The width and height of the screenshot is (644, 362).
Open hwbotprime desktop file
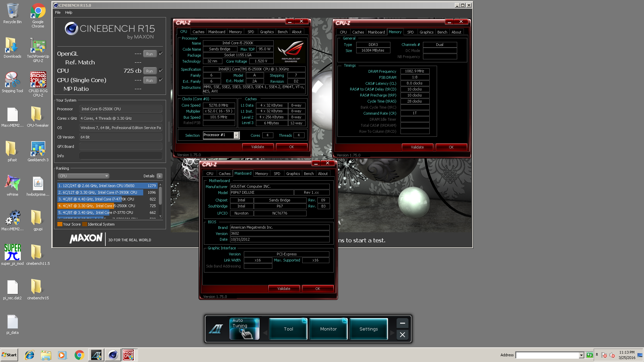pyautogui.click(x=38, y=186)
